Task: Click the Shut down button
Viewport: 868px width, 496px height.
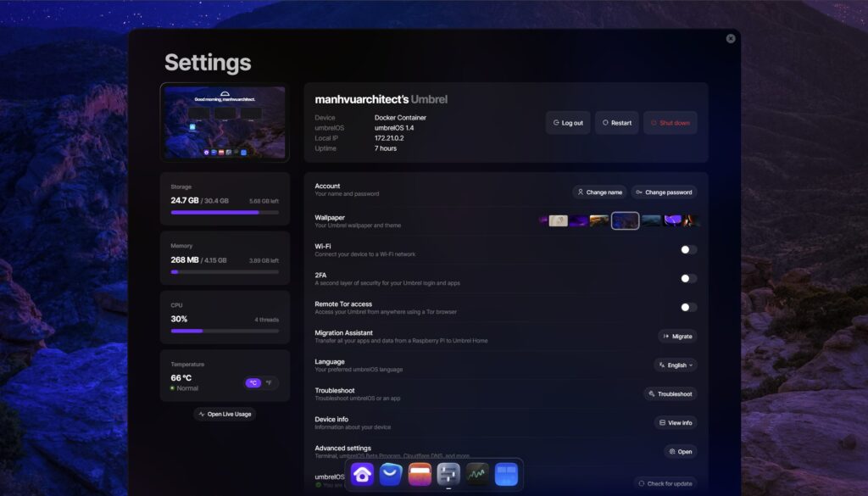Action: 670,123
